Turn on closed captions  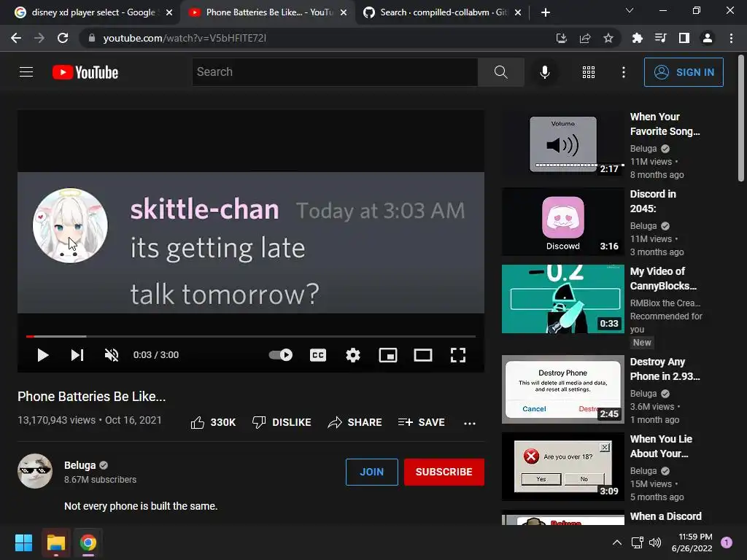click(x=318, y=355)
